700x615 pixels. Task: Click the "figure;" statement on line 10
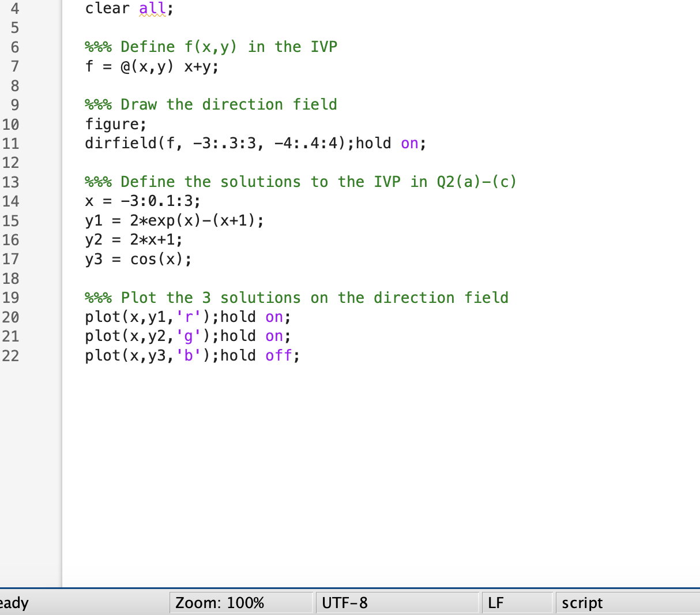pos(114,124)
